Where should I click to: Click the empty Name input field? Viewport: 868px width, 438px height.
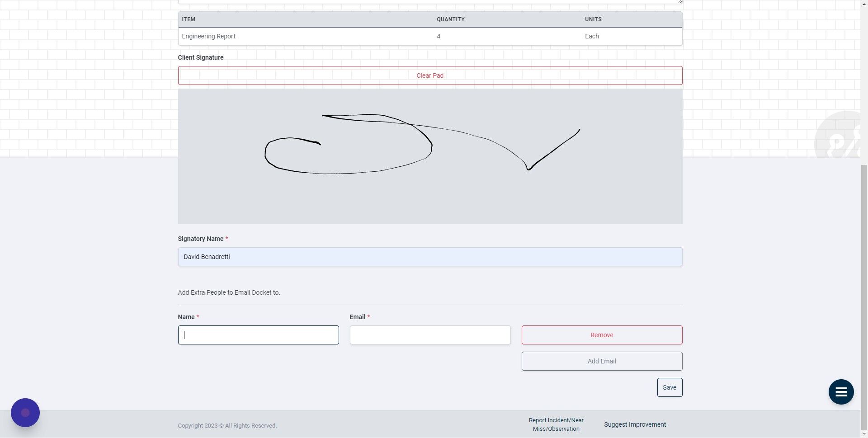pos(258,335)
